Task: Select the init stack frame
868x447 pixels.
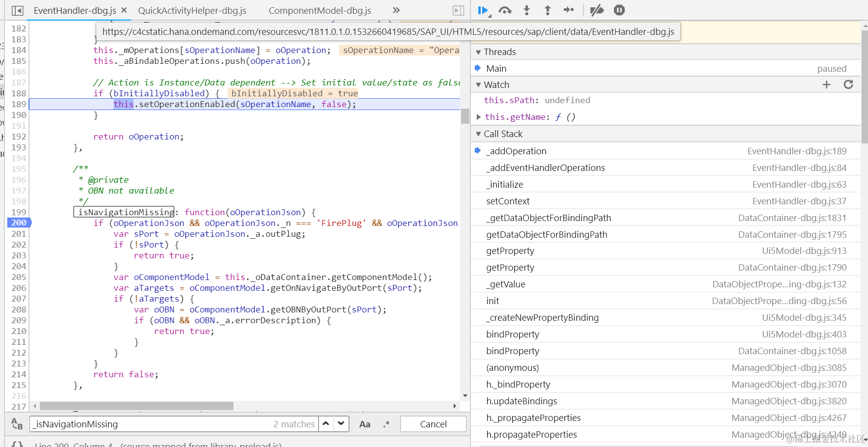Action: [x=666, y=301]
